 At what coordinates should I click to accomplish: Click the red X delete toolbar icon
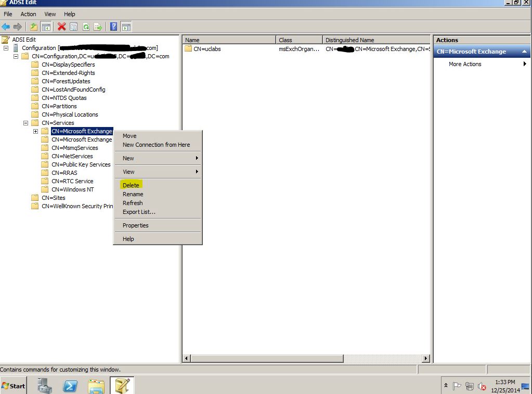[x=62, y=27]
